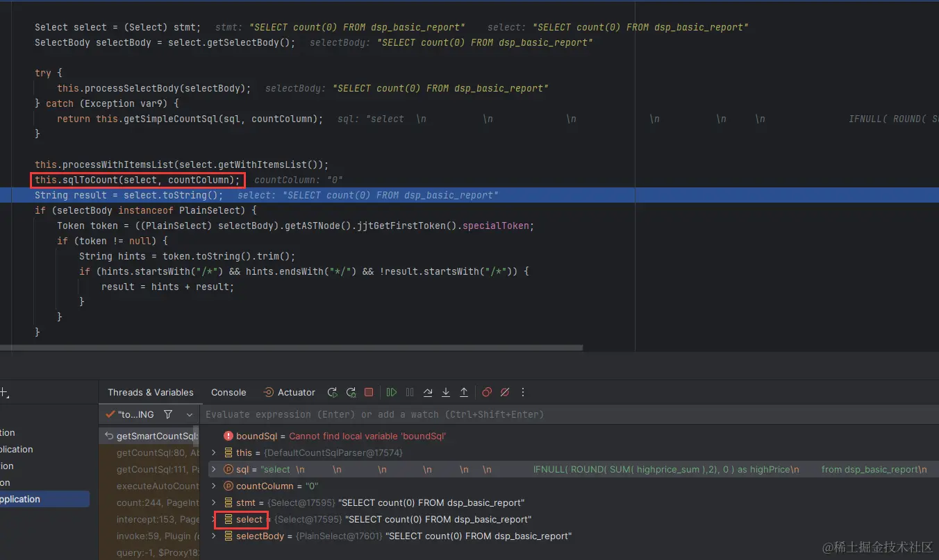Select the getCountSql:111 stack frame
The height and width of the screenshot is (560, 939).
[151, 470]
